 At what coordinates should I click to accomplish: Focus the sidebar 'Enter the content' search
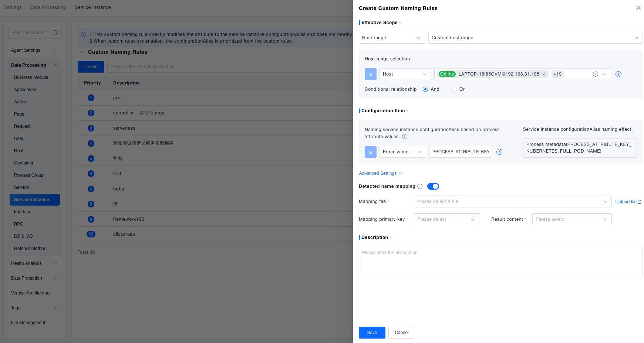(35, 33)
